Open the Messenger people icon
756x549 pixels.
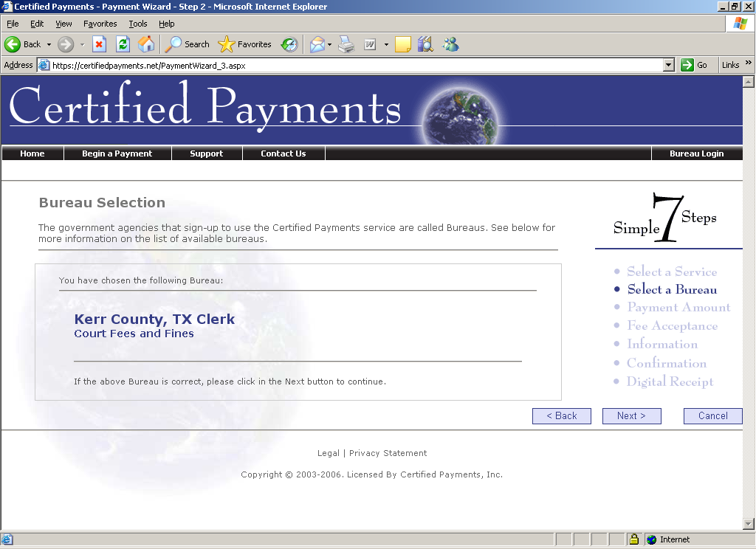450,44
